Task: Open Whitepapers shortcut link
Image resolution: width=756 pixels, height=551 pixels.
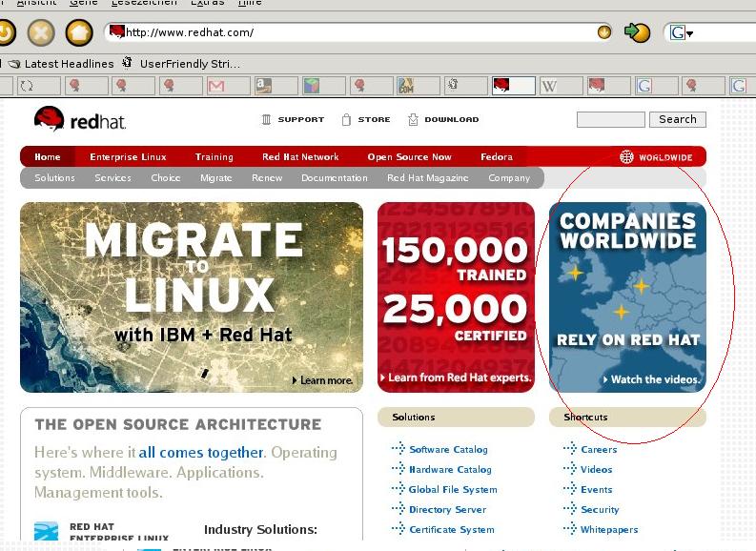Action: coord(609,530)
